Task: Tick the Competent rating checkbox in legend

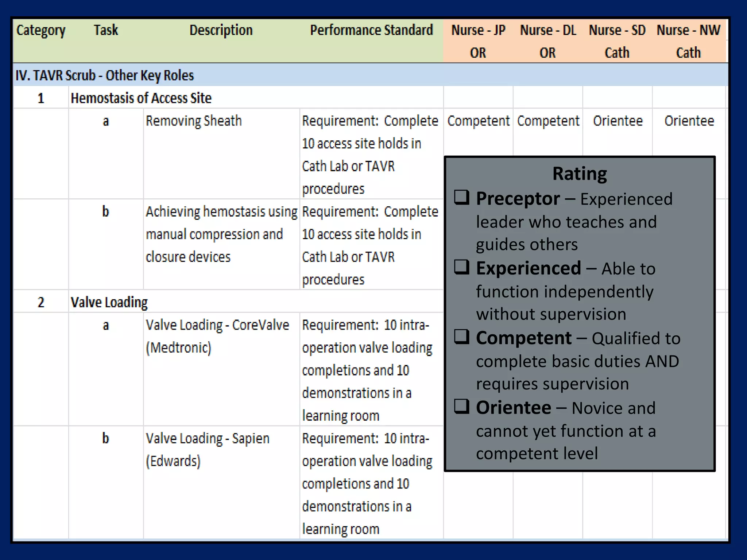Action: coord(461,337)
